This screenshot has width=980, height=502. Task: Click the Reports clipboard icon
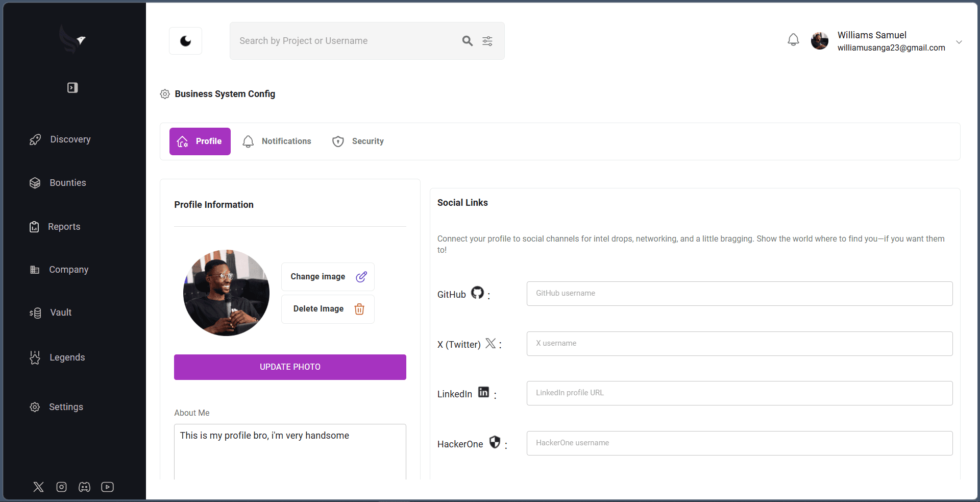[34, 227]
